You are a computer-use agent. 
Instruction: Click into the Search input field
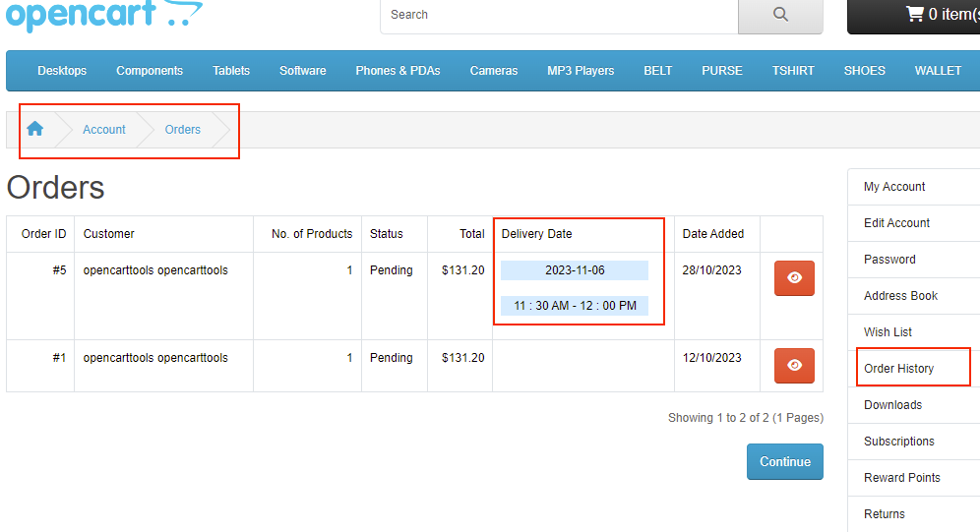pyautogui.click(x=559, y=15)
